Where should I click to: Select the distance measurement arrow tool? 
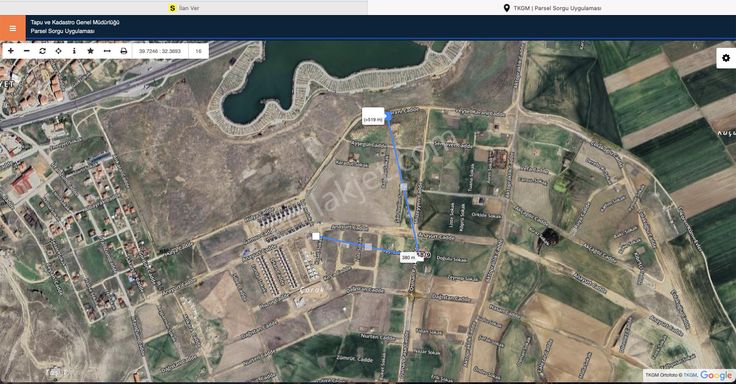coord(107,51)
